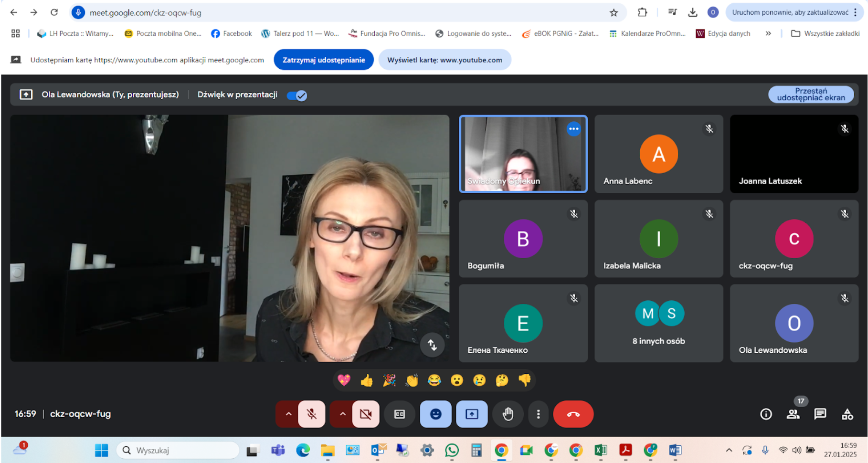Open the activities icon
Image resolution: width=868 pixels, height=463 pixels.
click(847, 414)
